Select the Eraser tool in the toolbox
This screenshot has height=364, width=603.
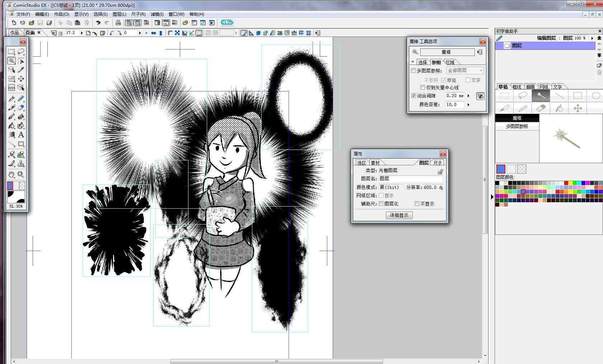tap(21, 108)
